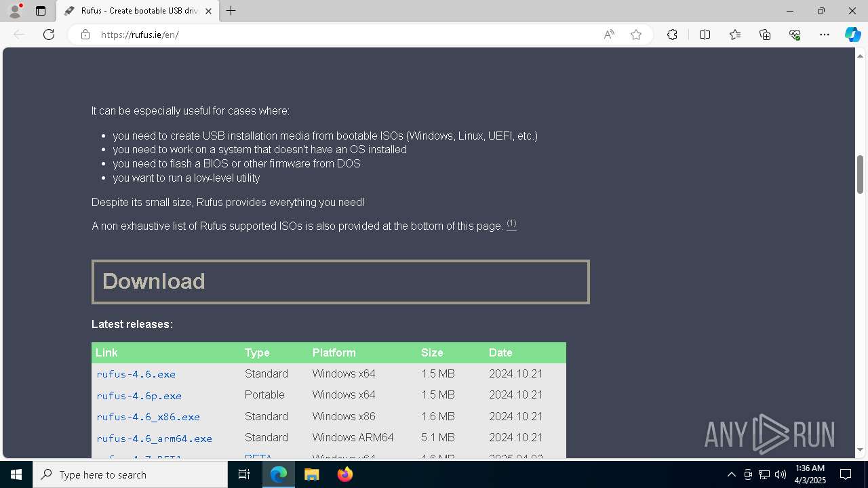Open the Favorites list icon
868x488 pixels.
[x=735, y=35]
